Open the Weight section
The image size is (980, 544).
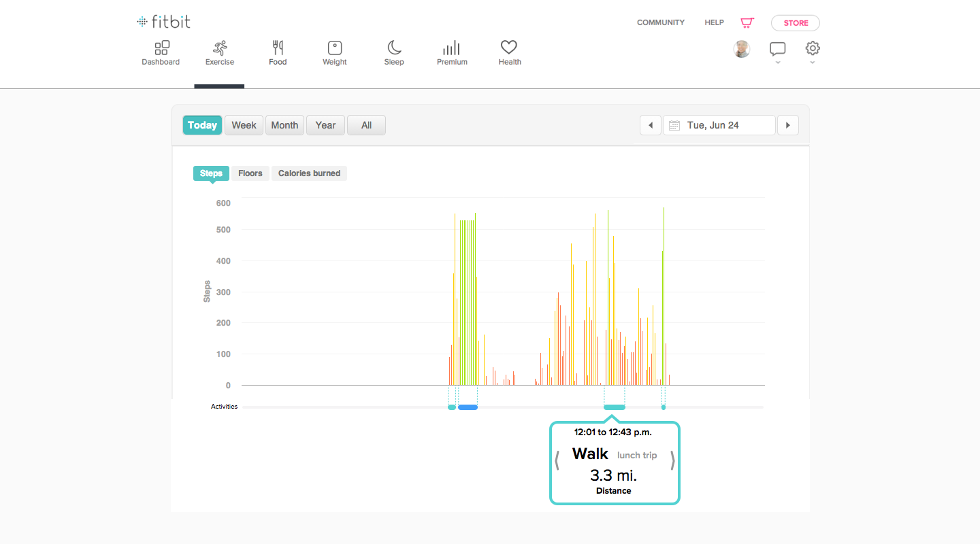click(x=335, y=53)
